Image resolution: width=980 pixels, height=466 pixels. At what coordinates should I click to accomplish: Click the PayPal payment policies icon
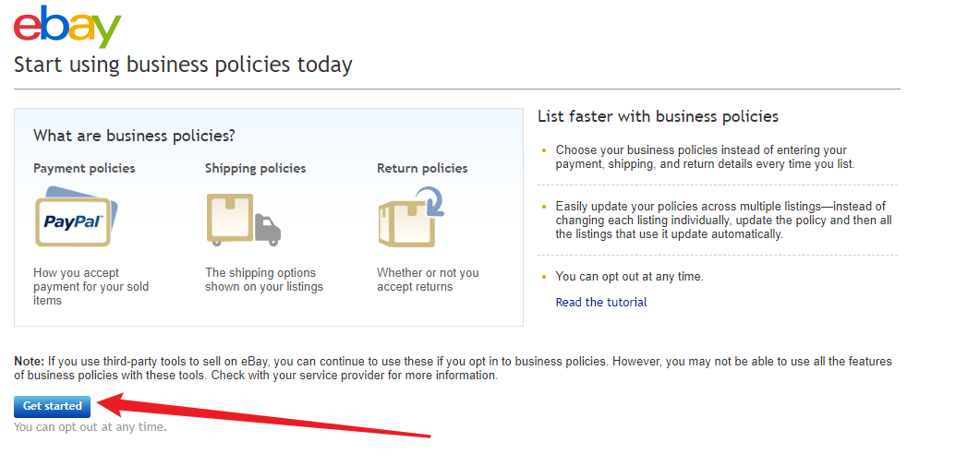(x=77, y=217)
